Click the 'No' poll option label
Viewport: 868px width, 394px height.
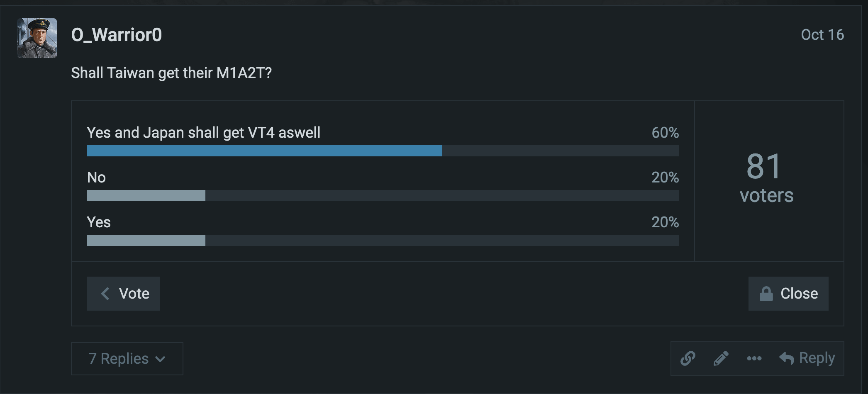(96, 178)
